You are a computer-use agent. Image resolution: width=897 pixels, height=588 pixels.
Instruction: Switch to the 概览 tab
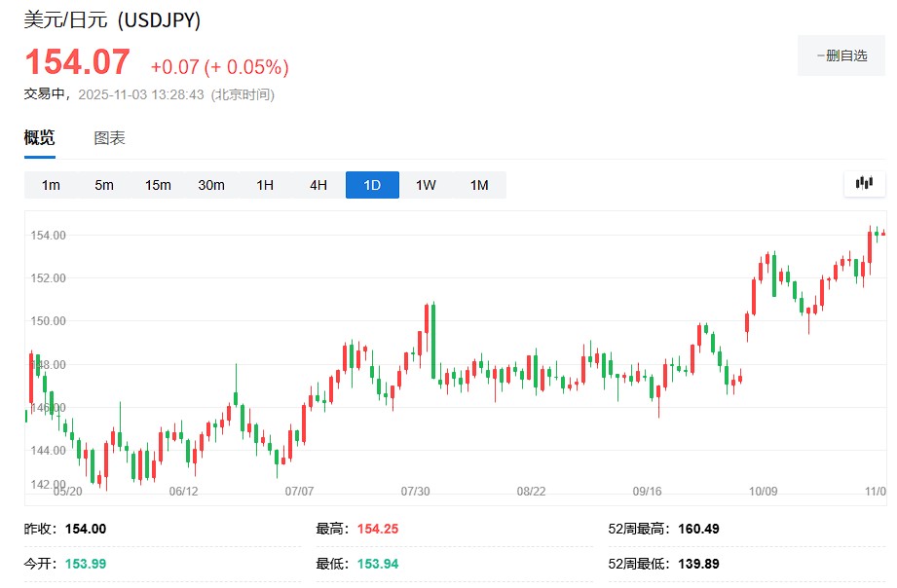(x=40, y=138)
